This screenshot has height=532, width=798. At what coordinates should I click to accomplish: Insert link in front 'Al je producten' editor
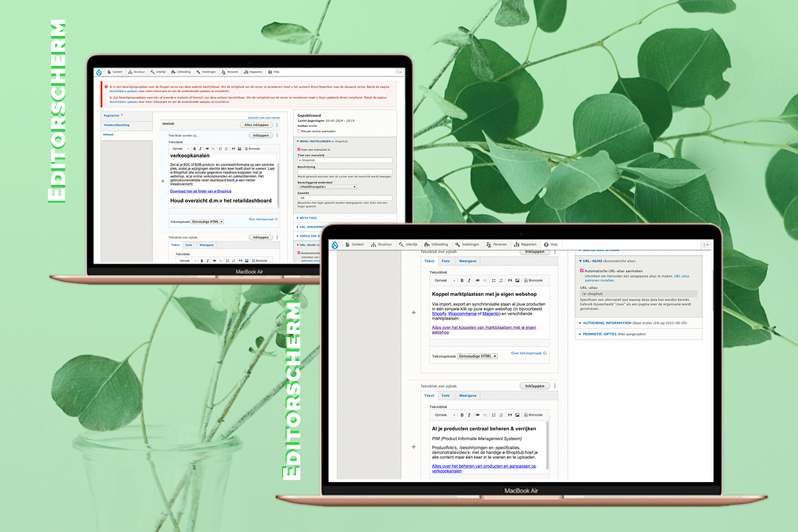(x=479, y=414)
